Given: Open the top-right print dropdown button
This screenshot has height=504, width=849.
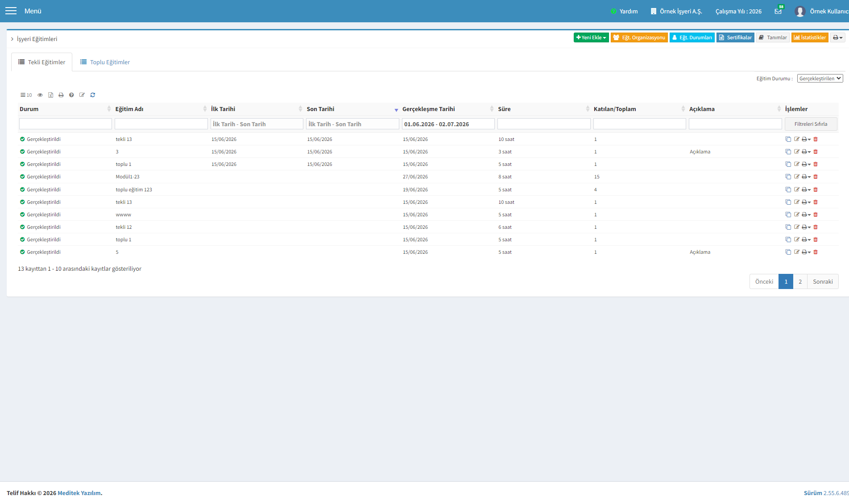Looking at the screenshot, I should (837, 37).
